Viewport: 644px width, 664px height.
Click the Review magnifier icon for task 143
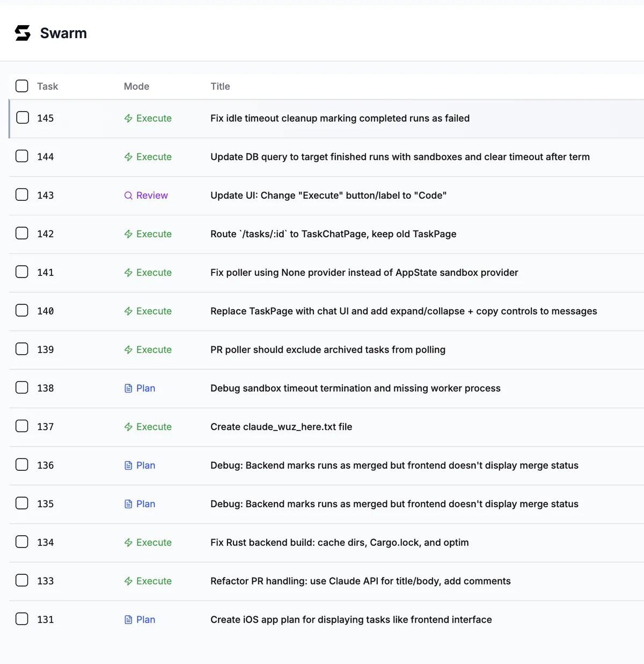click(x=128, y=196)
